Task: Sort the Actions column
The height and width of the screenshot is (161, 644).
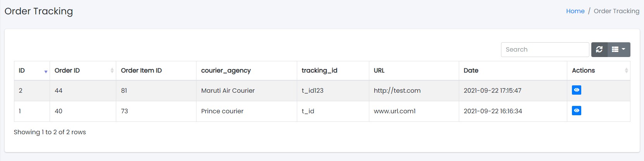Action: click(x=626, y=71)
